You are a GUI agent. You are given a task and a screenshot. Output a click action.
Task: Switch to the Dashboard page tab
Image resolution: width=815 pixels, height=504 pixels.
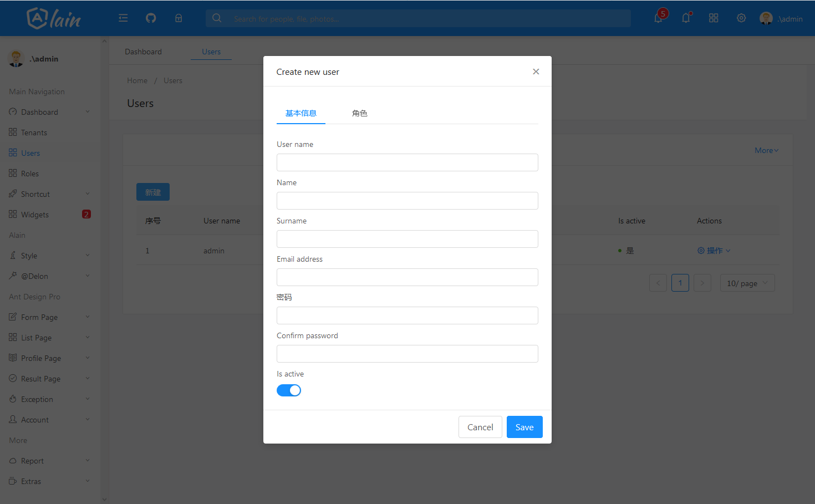pyautogui.click(x=143, y=52)
